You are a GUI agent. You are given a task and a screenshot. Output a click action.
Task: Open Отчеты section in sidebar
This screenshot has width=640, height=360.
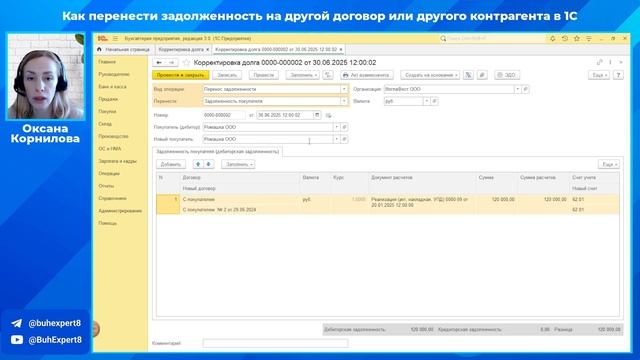[106, 186]
